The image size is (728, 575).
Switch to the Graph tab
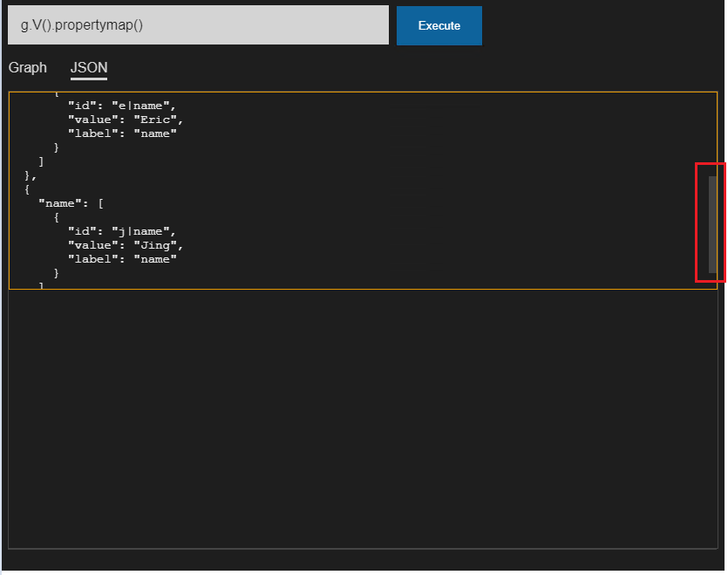(x=27, y=68)
